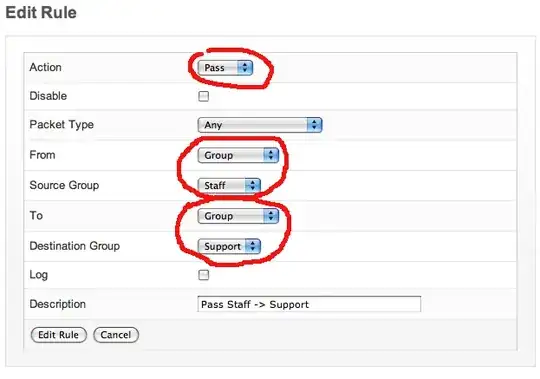
Task: Click the arrow icon on Destination Group selector
Action: click(x=253, y=246)
